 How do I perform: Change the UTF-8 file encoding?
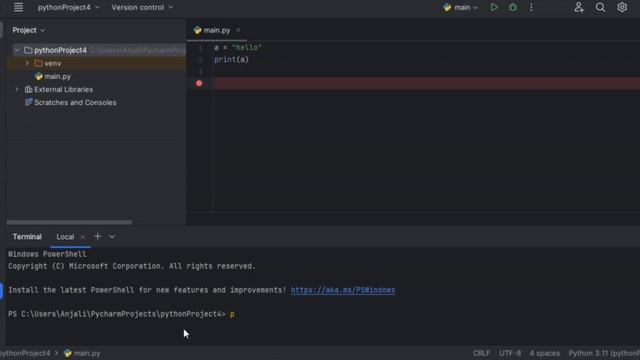[510, 353]
